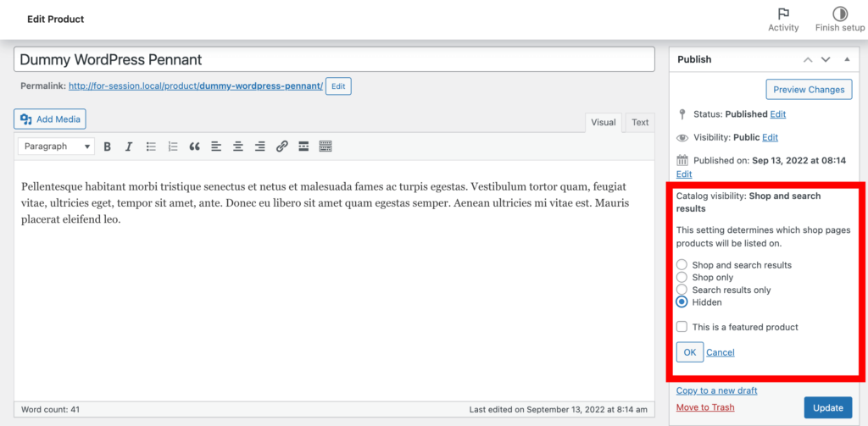Click the product title field
This screenshot has width=868, height=426.
334,59
